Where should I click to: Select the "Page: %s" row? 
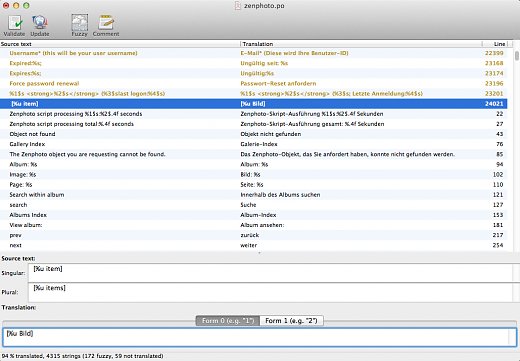pyautogui.click(x=254, y=185)
